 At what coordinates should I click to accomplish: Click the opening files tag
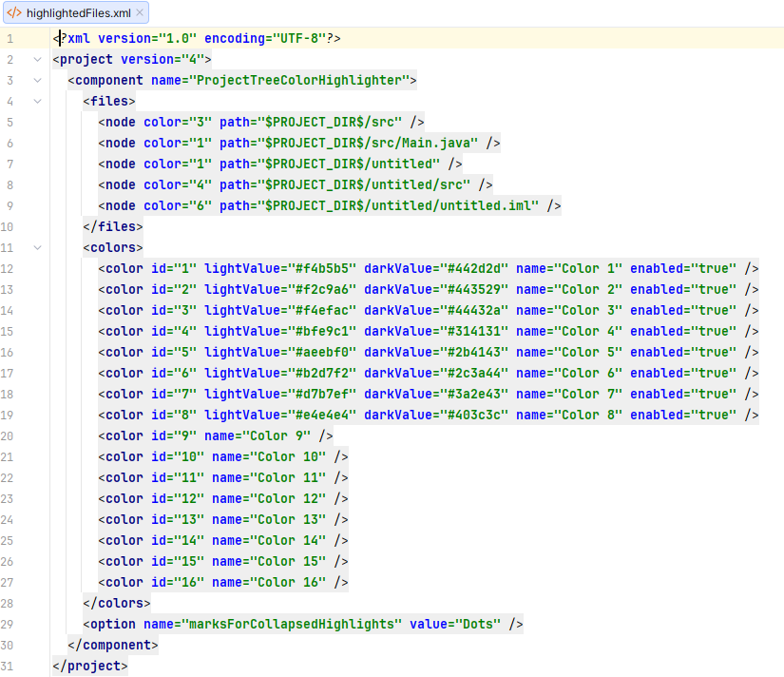click(x=109, y=102)
